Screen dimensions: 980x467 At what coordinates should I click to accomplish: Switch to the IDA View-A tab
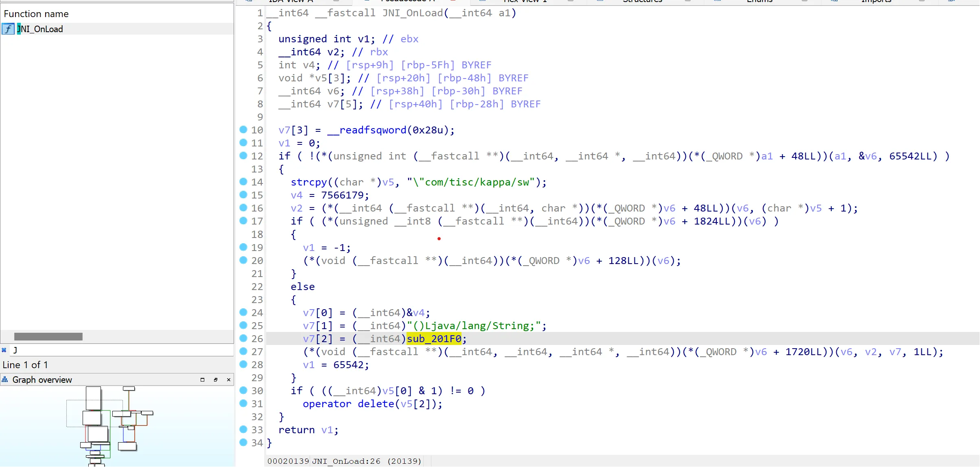coord(291,1)
